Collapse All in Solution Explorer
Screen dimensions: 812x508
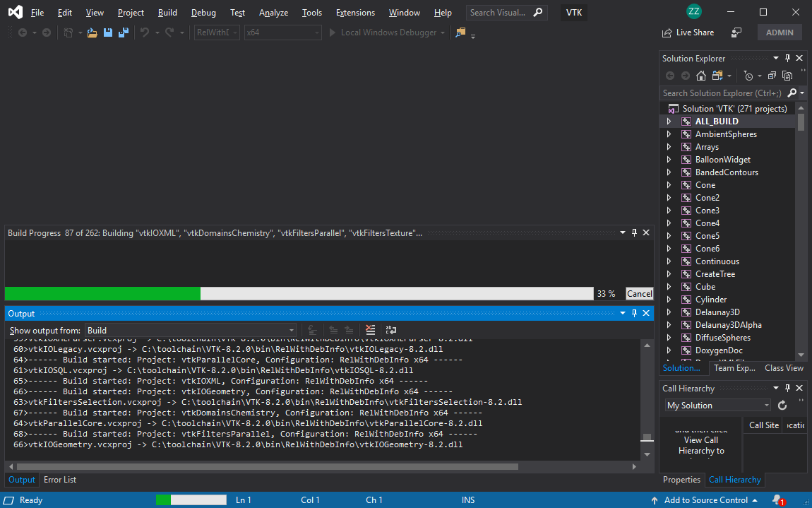click(x=772, y=76)
